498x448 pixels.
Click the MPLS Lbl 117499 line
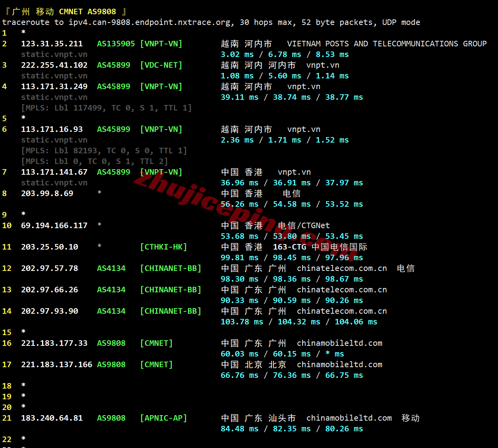[x=106, y=108]
